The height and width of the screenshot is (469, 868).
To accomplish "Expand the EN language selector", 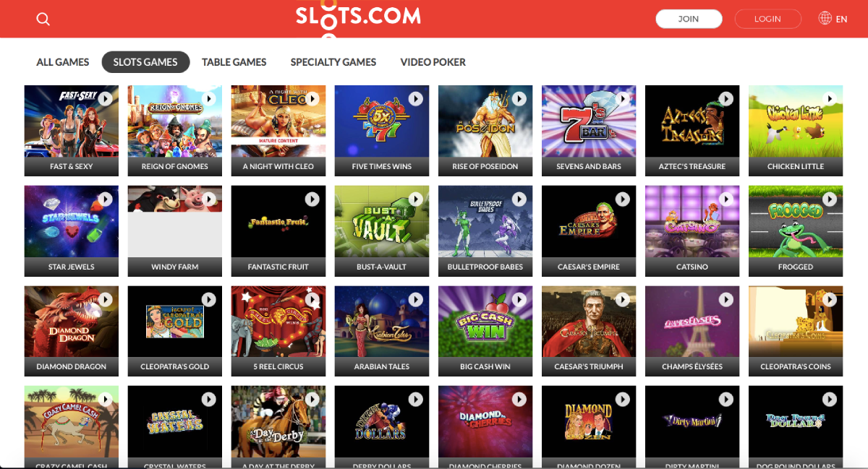I will click(x=841, y=20).
